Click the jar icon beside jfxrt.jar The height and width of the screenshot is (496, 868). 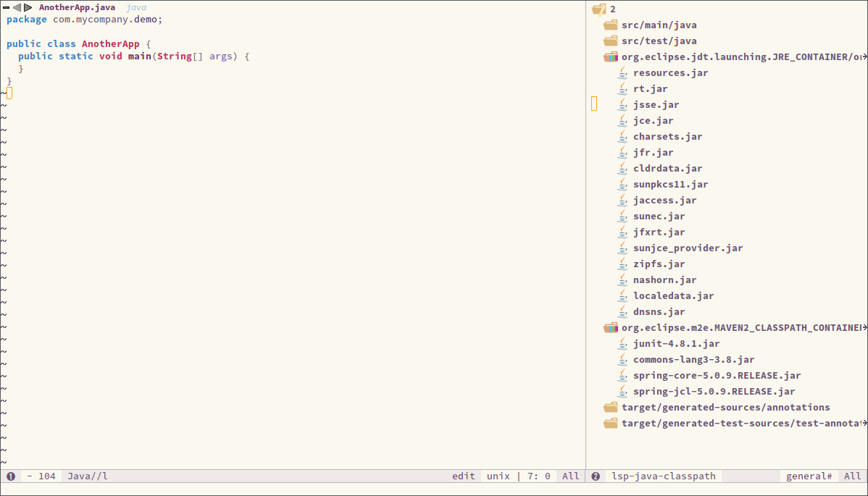[x=623, y=232]
